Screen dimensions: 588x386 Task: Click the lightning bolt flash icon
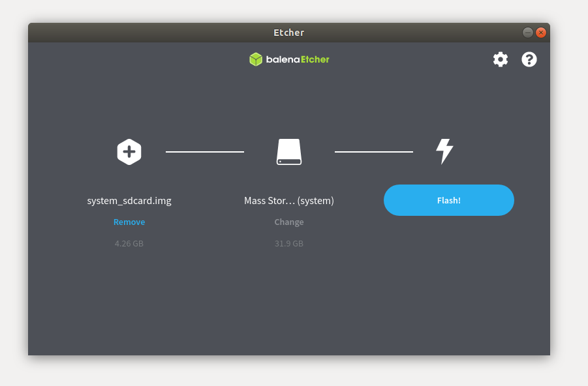pos(444,151)
